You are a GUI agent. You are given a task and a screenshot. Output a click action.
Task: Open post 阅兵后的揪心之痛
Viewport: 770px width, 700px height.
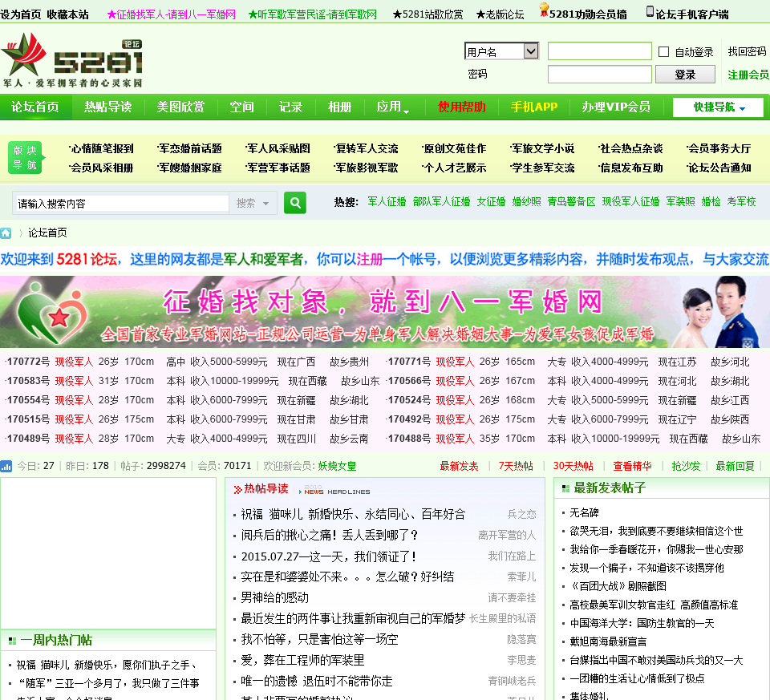329,535
